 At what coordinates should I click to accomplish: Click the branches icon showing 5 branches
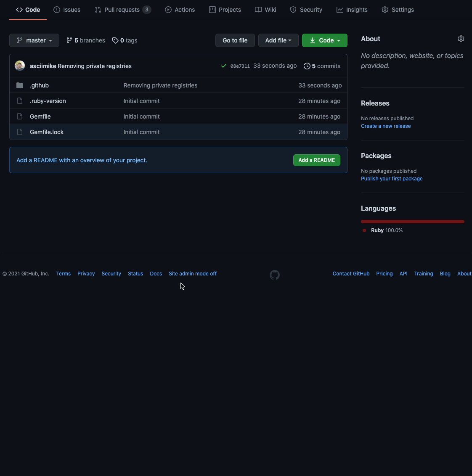(x=69, y=40)
